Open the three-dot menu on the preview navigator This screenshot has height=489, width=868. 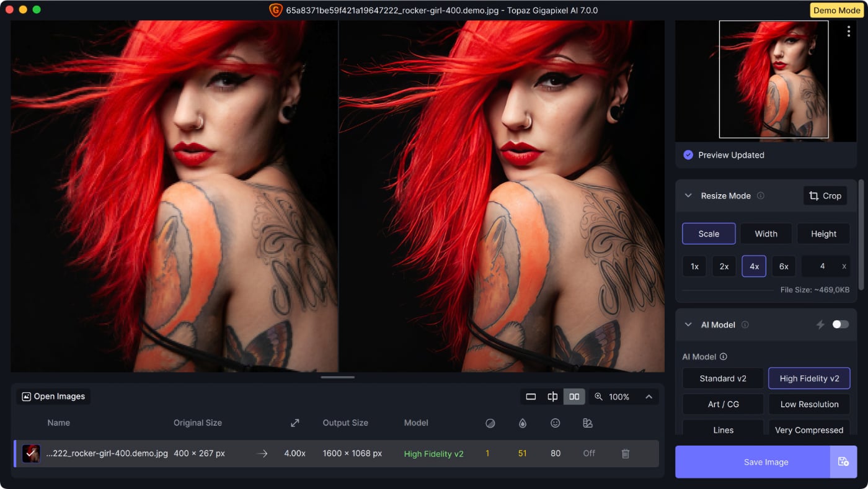[x=848, y=32]
